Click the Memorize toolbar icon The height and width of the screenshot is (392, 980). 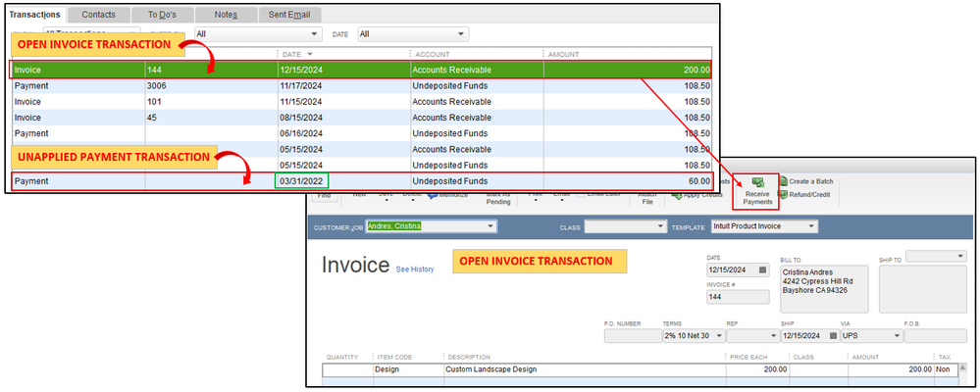432,195
